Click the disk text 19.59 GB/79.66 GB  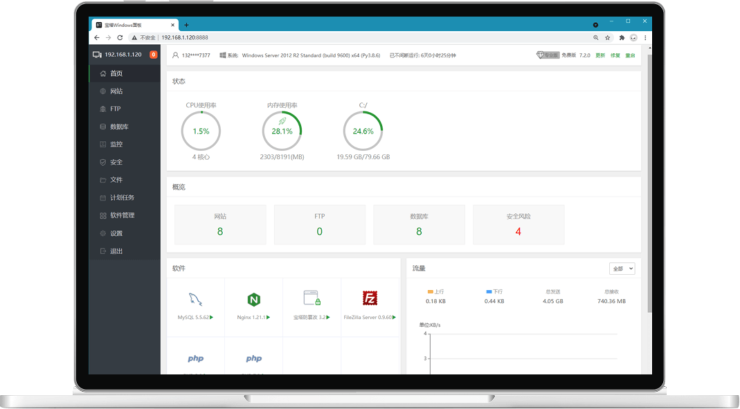(363, 157)
